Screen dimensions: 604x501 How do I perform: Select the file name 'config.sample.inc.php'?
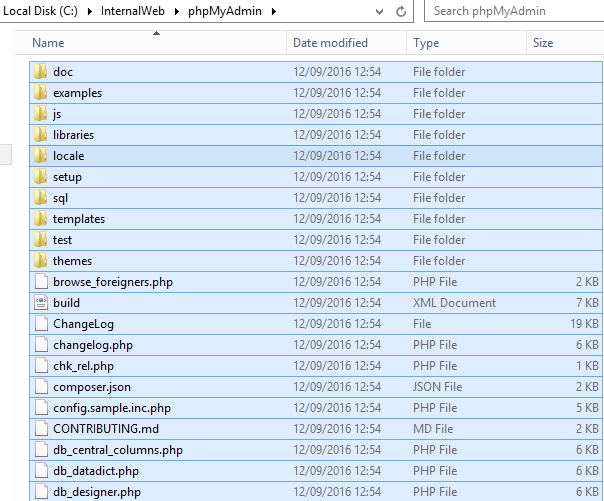tap(112, 408)
